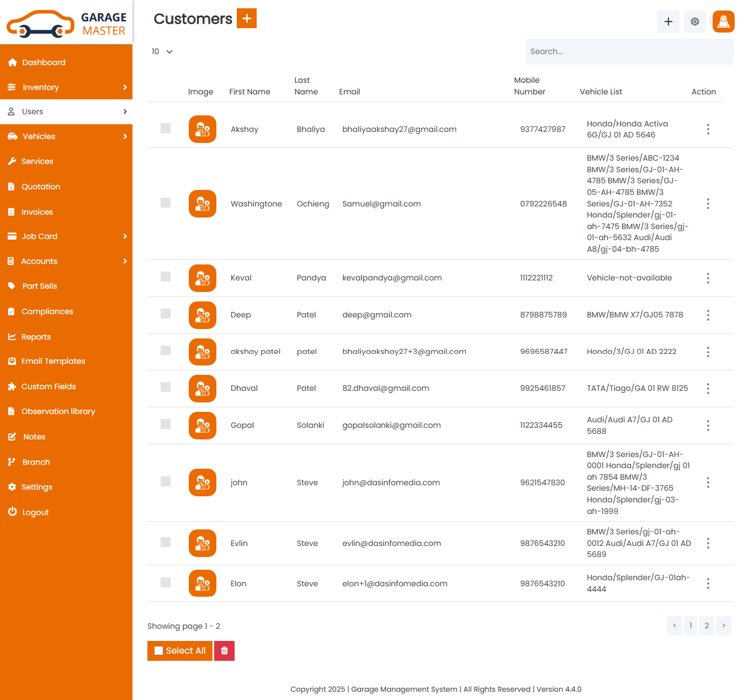Go to Email Templates in sidebar
This screenshot has width=754, height=700.
(x=53, y=361)
